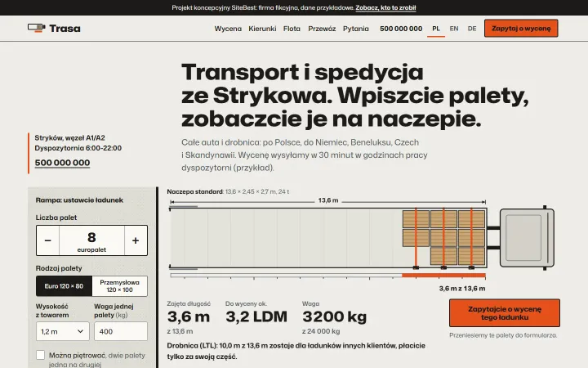
Task: Click the orange trailer length progress bar
Action: point(443,276)
